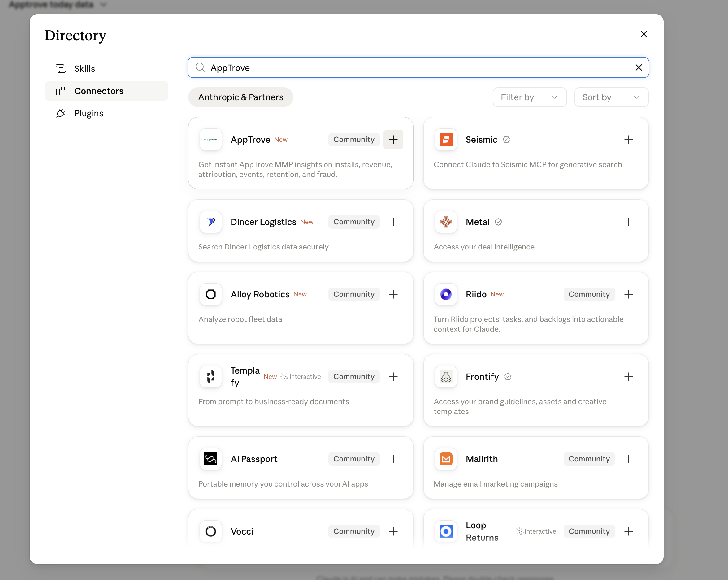Switch to the Skills section
Viewport: 728px width, 580px height.
click(106, 68)
